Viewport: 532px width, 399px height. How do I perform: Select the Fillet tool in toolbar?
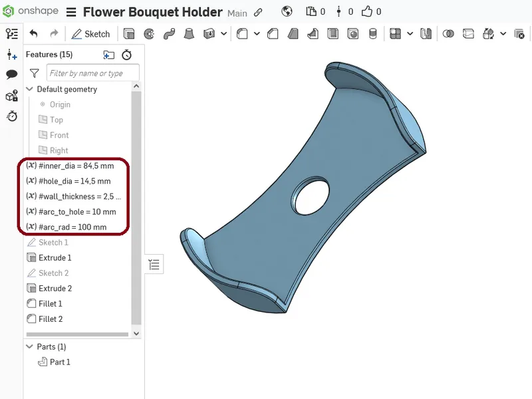pyautogui.click(x=242, y=34)
